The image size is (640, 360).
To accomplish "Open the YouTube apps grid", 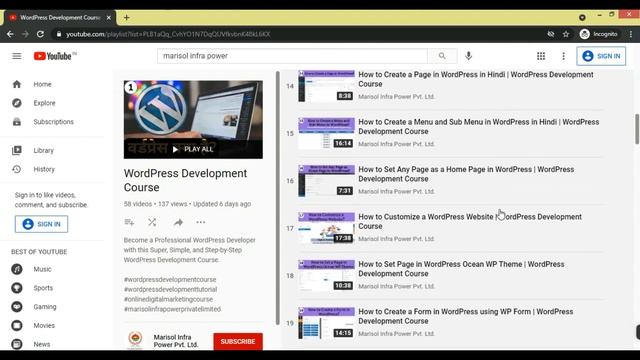I will click(541, 56).
